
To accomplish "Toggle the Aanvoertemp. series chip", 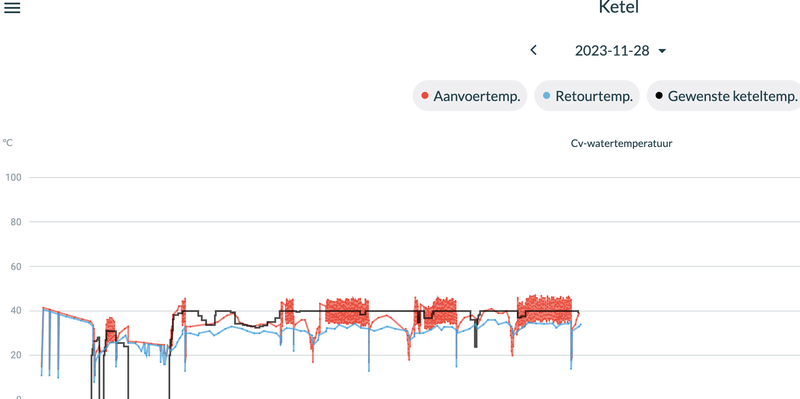I will [x=470, y=96].
